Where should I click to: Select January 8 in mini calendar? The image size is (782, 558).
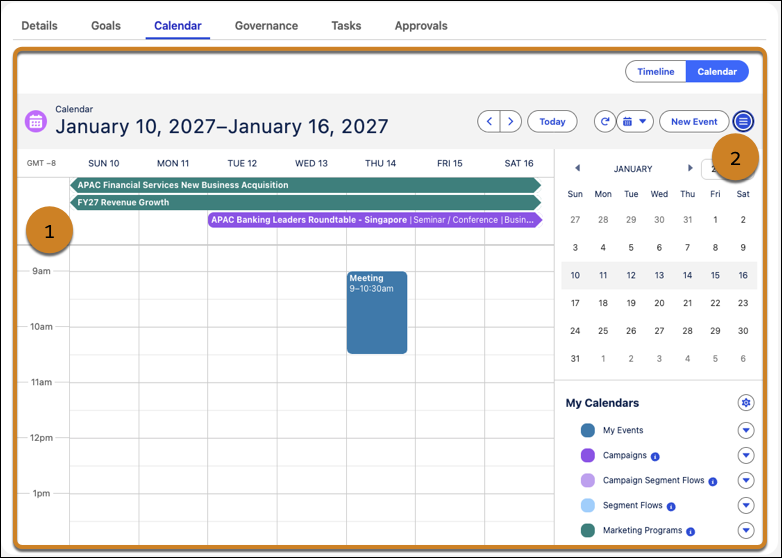click(715, 247)
